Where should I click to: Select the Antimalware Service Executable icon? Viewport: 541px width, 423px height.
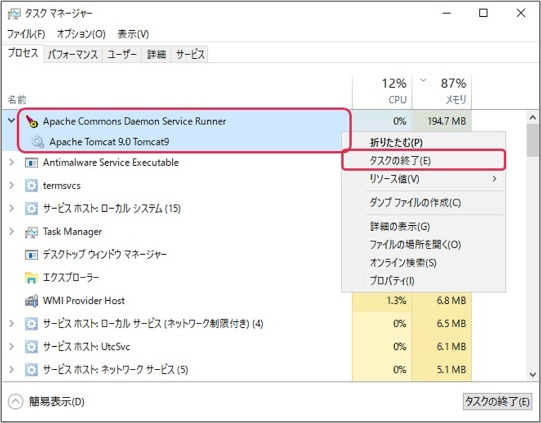(31, 163)
